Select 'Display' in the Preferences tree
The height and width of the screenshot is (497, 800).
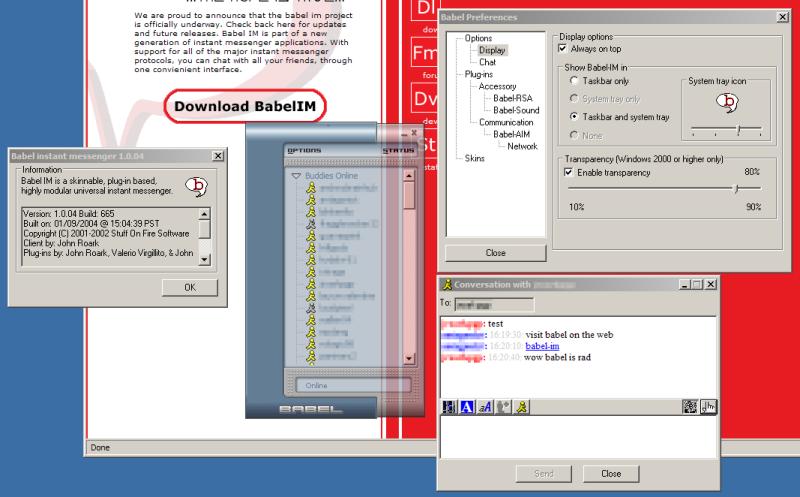pyautogui.click(x=492, y=50)
